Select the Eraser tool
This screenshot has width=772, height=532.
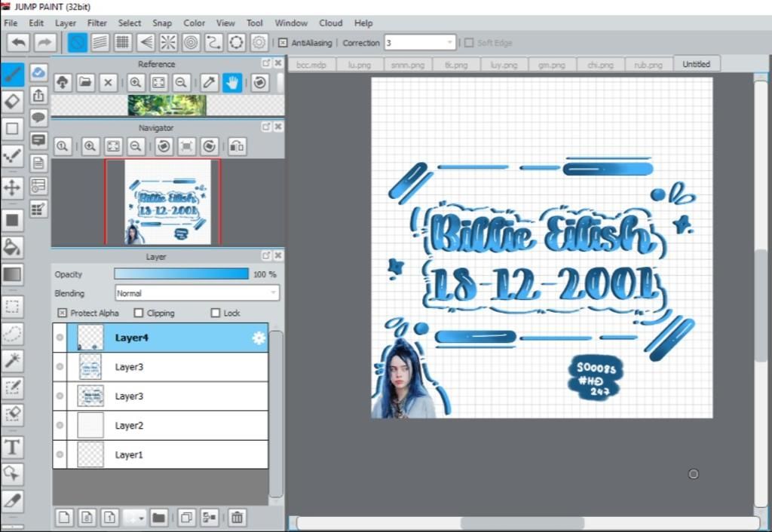coord(12,102)
